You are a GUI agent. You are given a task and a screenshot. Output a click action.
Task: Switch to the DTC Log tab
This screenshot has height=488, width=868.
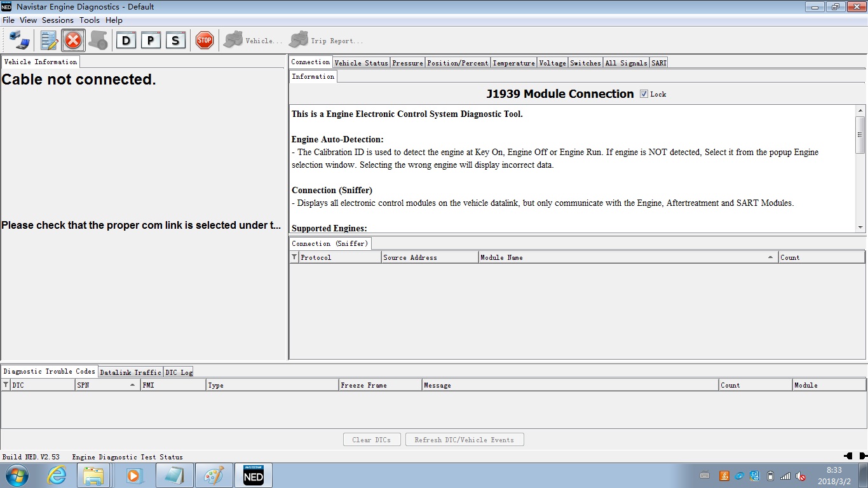[x=179, y=372]
